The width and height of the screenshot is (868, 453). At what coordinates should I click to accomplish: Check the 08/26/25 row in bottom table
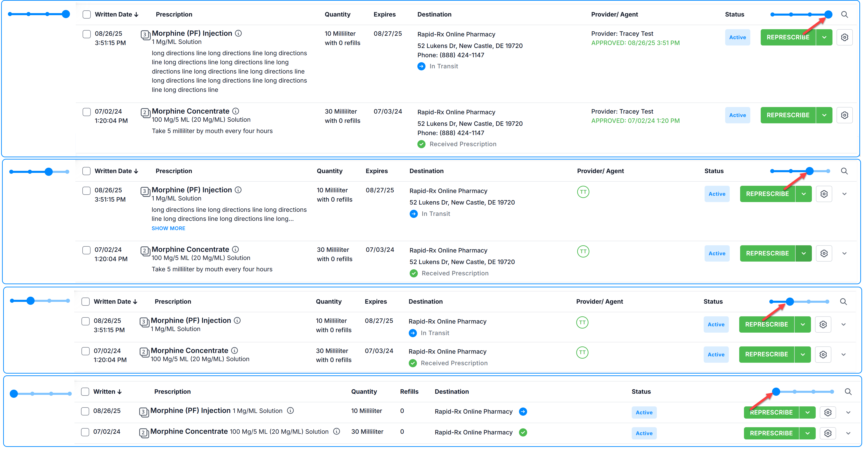[x=85, y=411]
